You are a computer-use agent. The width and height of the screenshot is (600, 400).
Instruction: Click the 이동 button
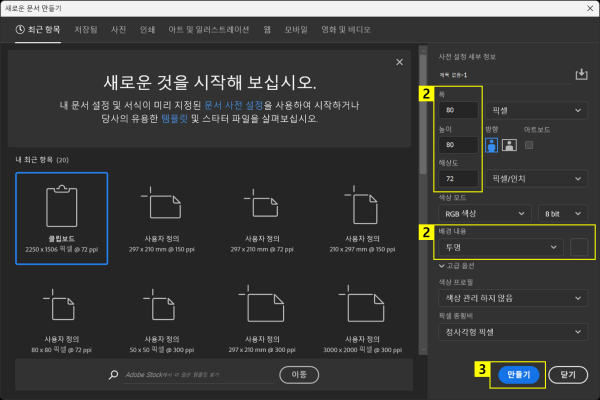(299, 375)
